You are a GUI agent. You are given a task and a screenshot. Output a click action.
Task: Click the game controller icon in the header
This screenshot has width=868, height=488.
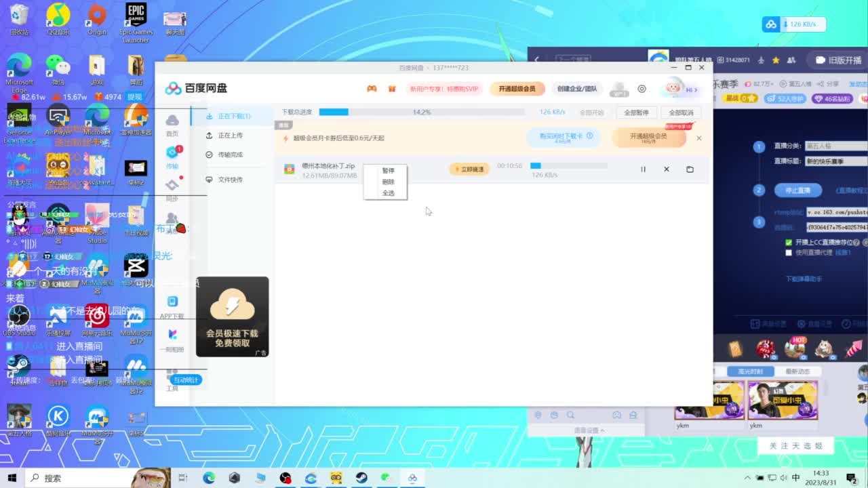(372, 89)
